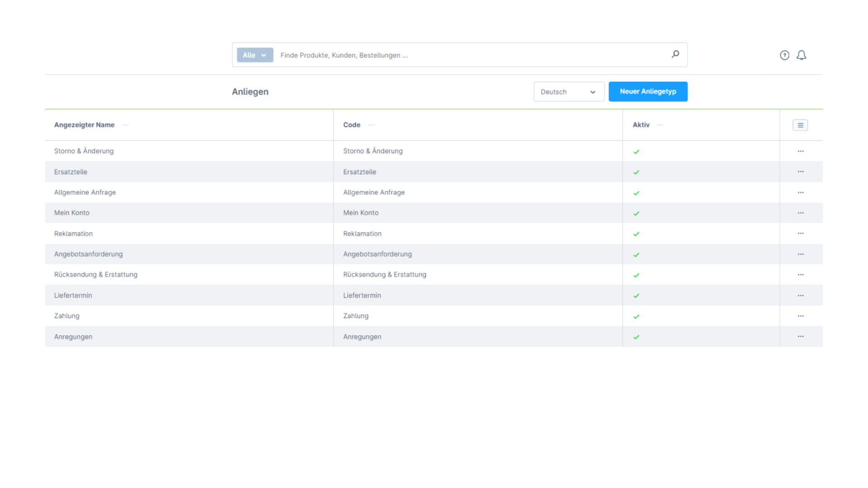Open row actions for Mein Konto
Viewport: 868px width, 488px height.
tap(801, 213)
